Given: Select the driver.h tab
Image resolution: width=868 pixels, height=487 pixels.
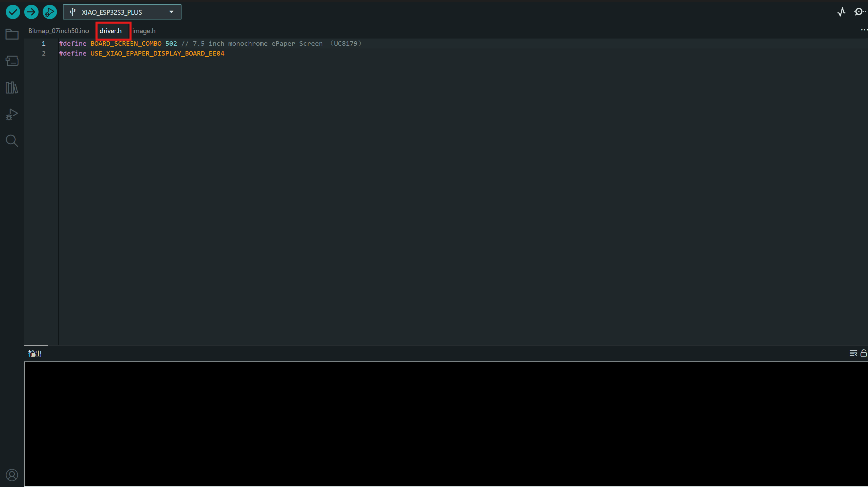Looking at the screenshot, I should (111, 31).
